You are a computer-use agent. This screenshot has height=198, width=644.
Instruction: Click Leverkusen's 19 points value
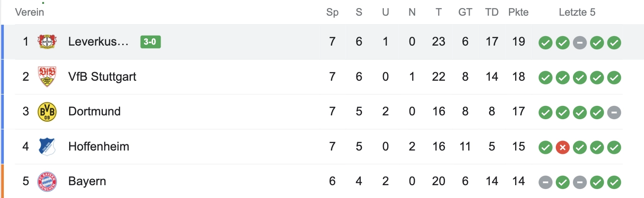click(518, 42)
